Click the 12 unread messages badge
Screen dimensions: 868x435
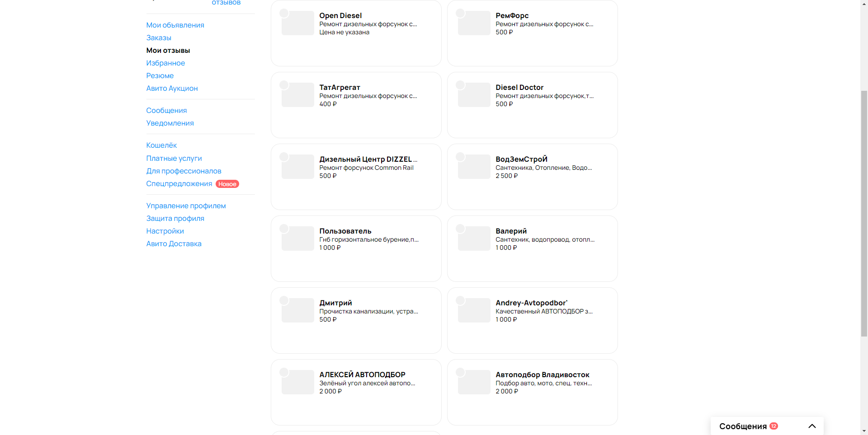(774, 426)
